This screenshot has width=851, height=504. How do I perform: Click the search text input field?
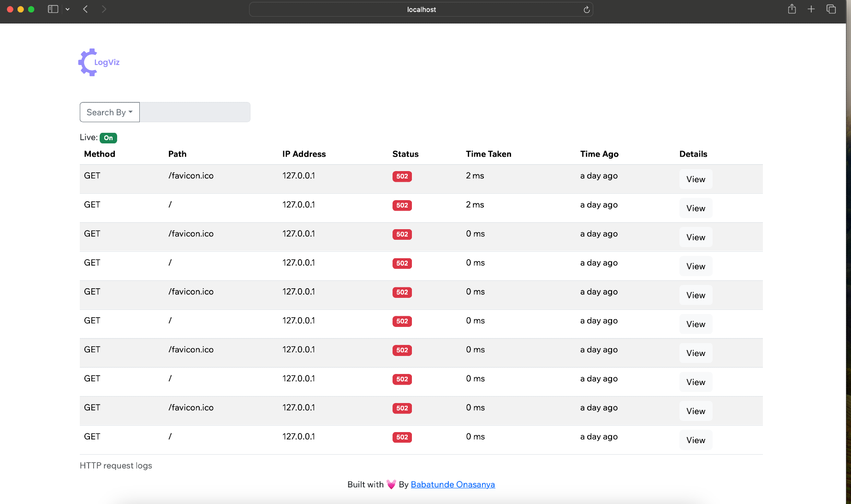tap(195, 112)
